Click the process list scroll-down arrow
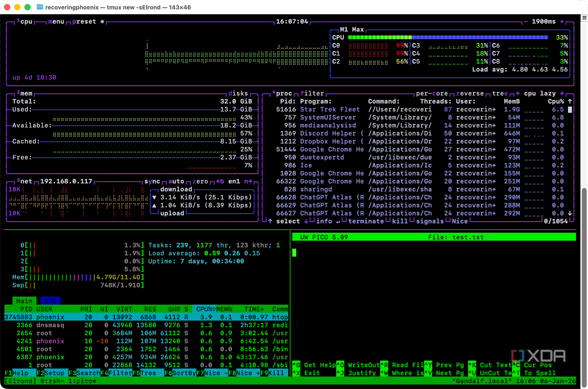The image size is (588, 389). 570,213
